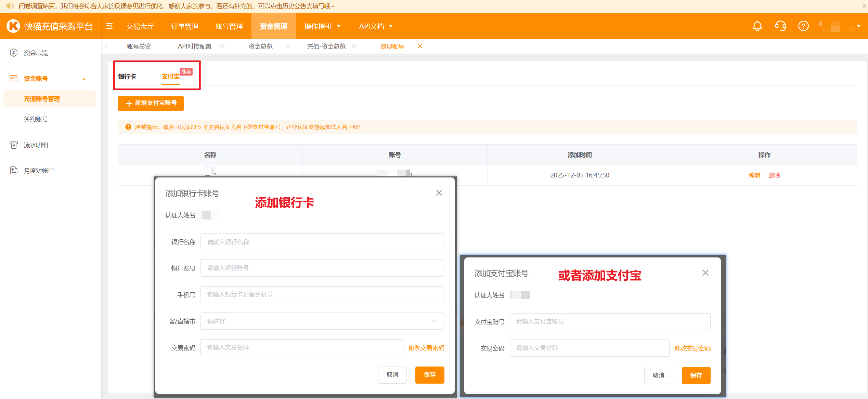Click the 资金总览 sidebar icon
Image resolution: width=868 pixels, height=399 pixels.
14,53
